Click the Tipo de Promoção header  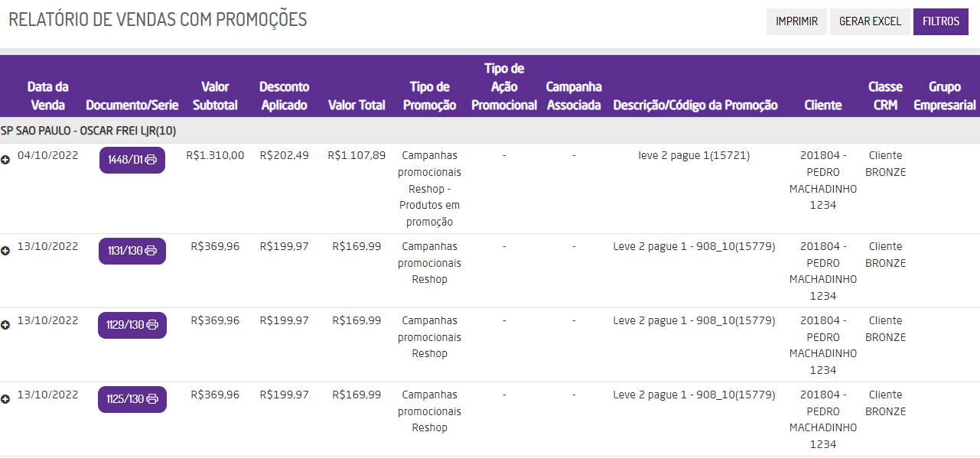(x=429, y=96)
